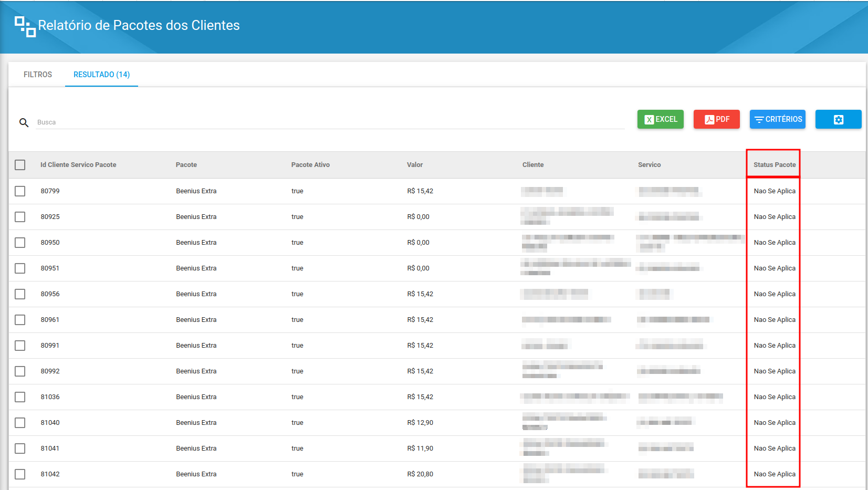
Task: Check the row 81041 checkbox
Action: coord(20,449)
